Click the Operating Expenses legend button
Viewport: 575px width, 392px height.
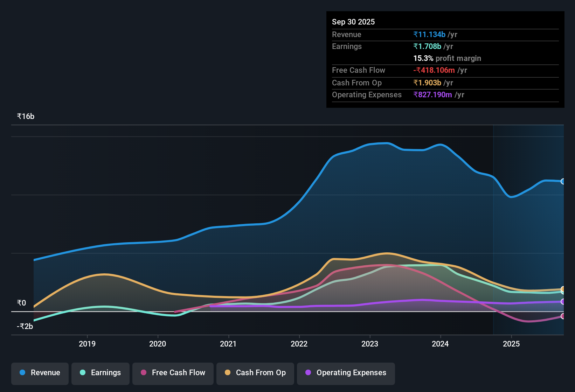pos(346,373)
